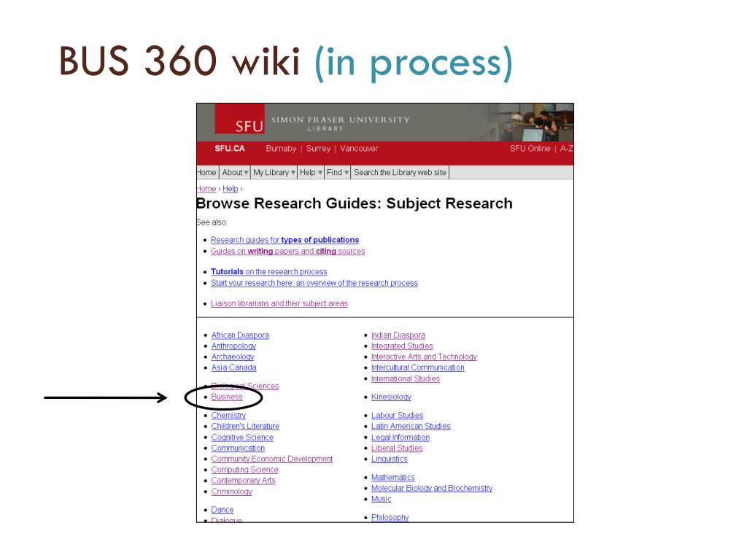Open the Chemistry guide

tap(228, 415)
